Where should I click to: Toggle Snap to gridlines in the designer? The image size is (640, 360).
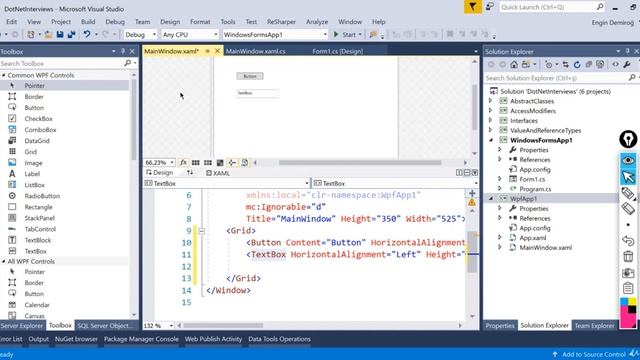coord(208,162)
